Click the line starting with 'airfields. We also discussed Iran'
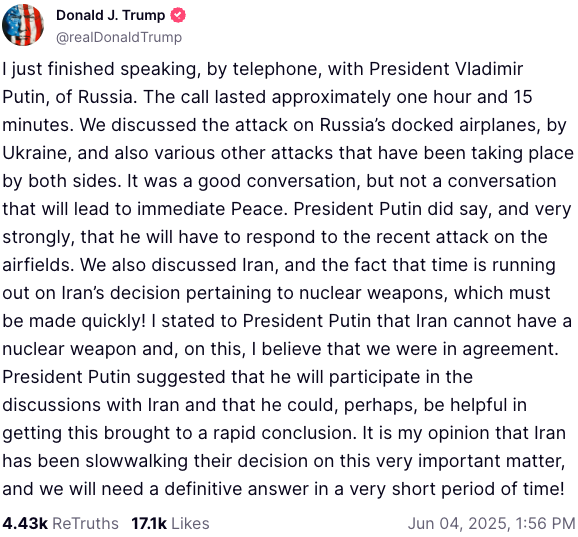This screenshot has height=537, width=578. click(279, 265)
